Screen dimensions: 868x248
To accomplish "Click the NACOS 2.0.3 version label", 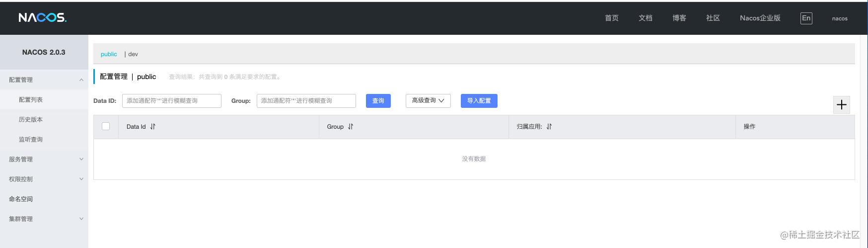I will (x=44, y=52).
